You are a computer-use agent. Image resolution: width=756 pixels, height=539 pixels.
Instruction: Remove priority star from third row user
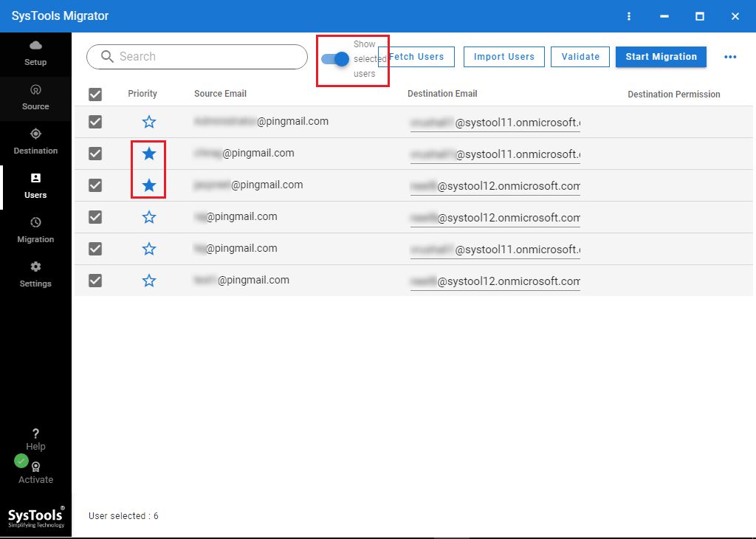149,185
